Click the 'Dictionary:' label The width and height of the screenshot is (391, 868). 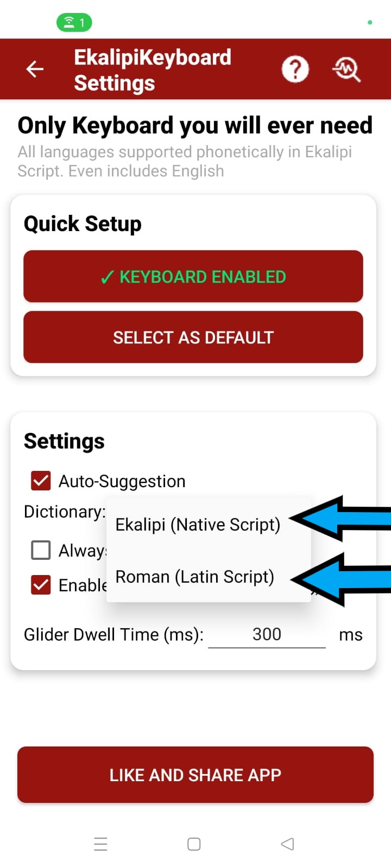[x=65, y=512]
